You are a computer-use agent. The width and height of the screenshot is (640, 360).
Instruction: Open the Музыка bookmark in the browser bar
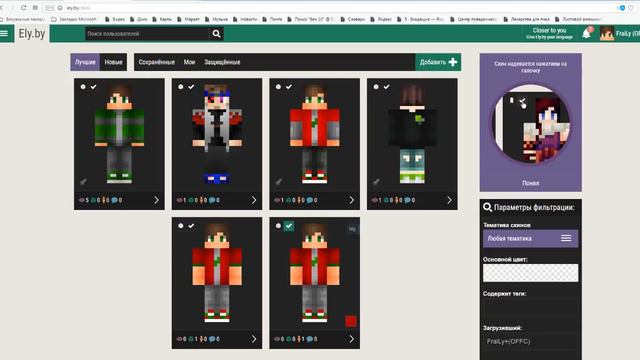coord(216,19)
